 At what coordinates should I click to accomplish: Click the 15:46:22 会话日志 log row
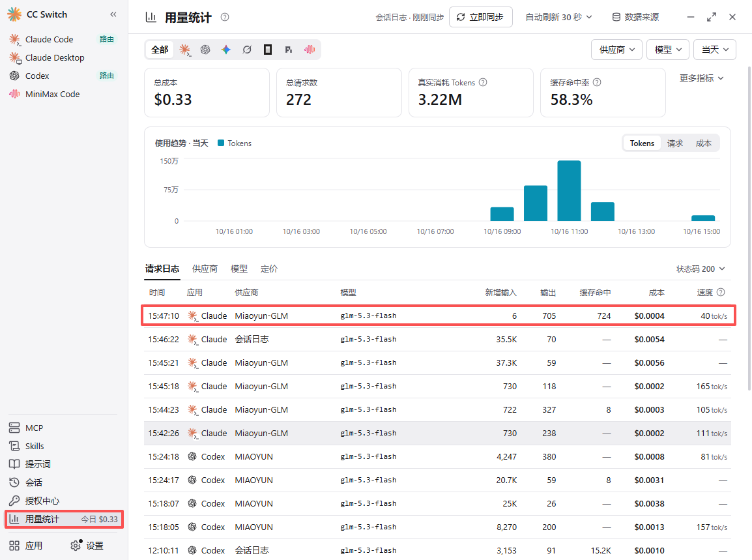[437, 339]
